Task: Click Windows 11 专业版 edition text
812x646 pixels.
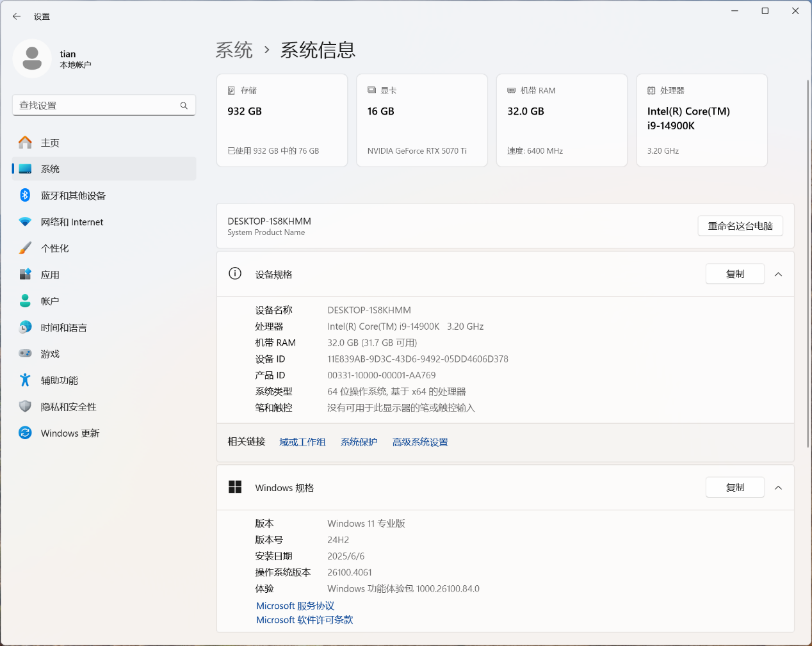Action: tap(366, 524)
